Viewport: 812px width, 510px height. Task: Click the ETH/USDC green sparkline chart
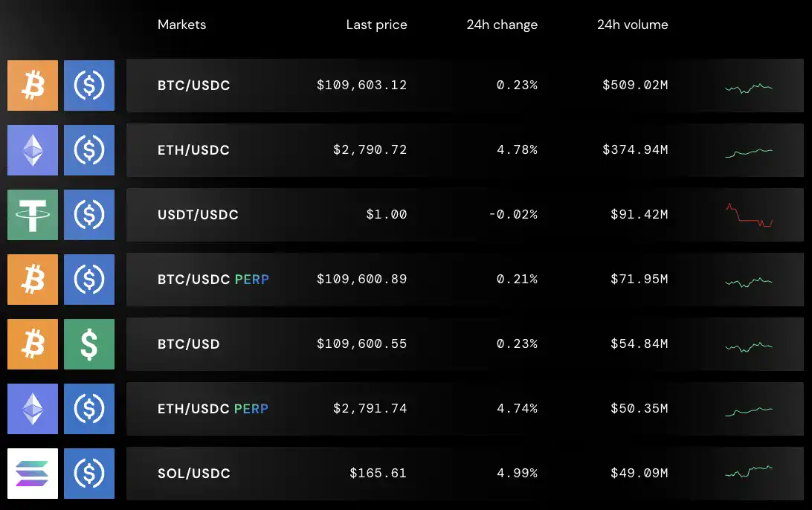pyautogui.click(x=749, y=150)
